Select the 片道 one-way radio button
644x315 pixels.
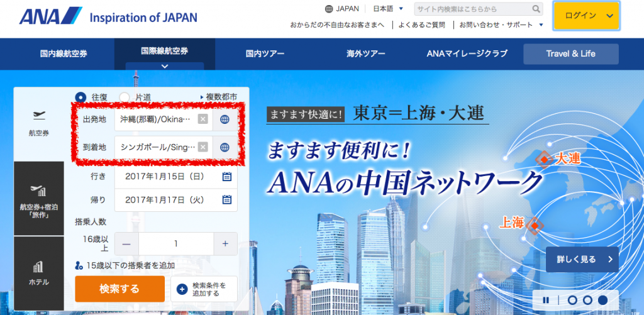click(125, 97)
